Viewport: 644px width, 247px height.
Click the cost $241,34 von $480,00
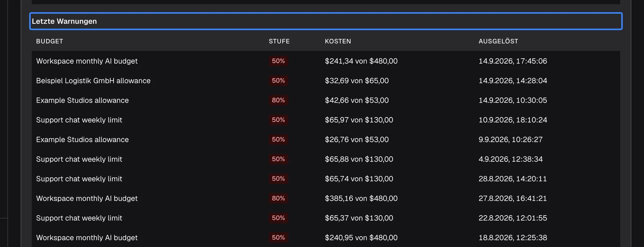[x=361, y=61]
